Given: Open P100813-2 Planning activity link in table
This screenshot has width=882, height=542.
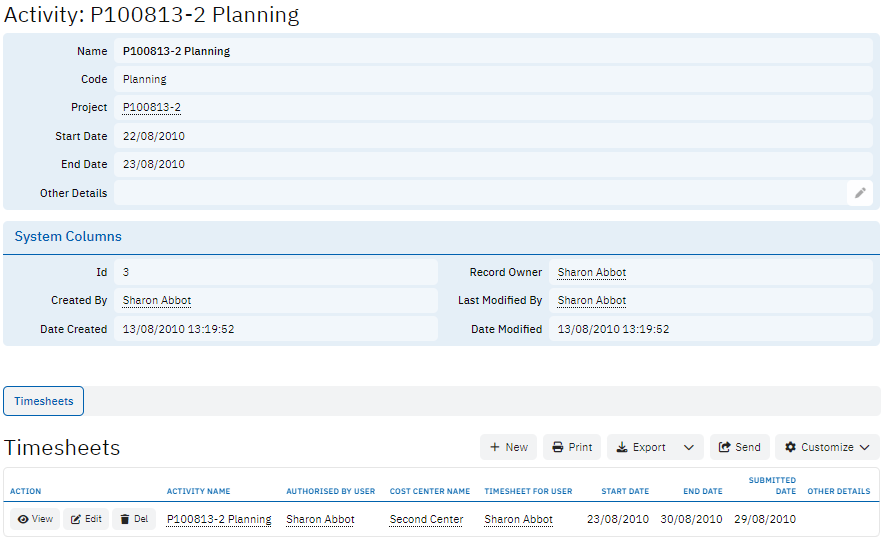Looking at the screenshot, I should pyautogui.click(x=219, y=519).
